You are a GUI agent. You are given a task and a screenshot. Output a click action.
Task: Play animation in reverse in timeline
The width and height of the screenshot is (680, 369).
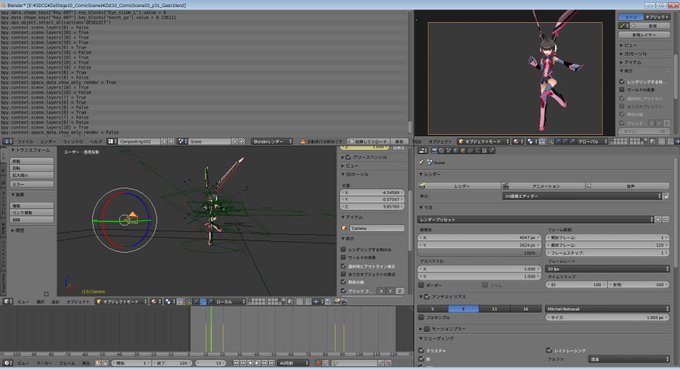(x=249, y=363)
